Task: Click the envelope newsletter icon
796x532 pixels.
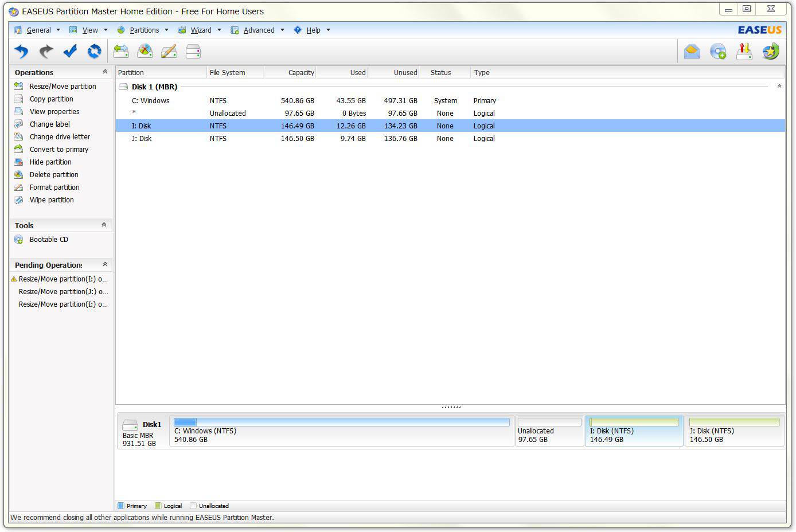Action: click(692, 52)
